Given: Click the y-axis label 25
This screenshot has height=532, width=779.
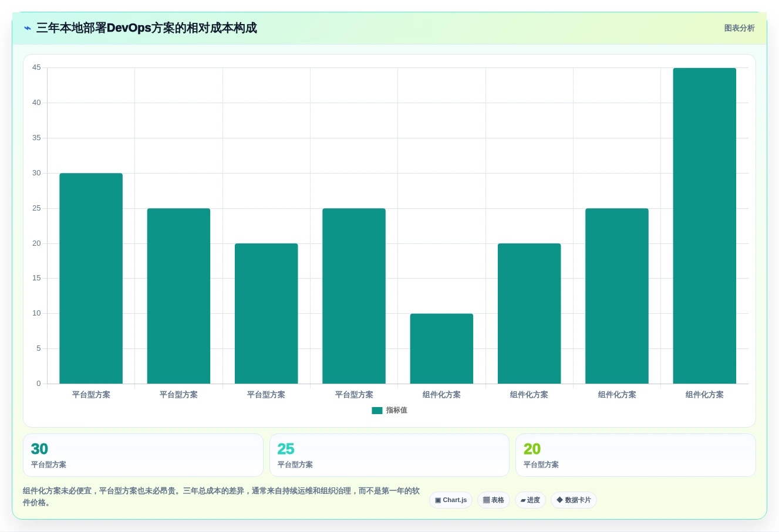Looking at the screenshot, I should pos(36,208).
